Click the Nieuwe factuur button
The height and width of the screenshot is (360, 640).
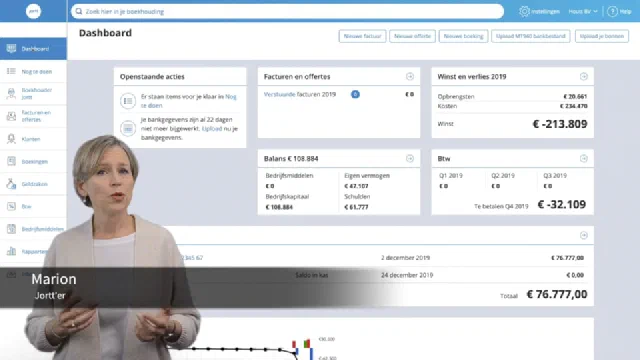(362, 36)
